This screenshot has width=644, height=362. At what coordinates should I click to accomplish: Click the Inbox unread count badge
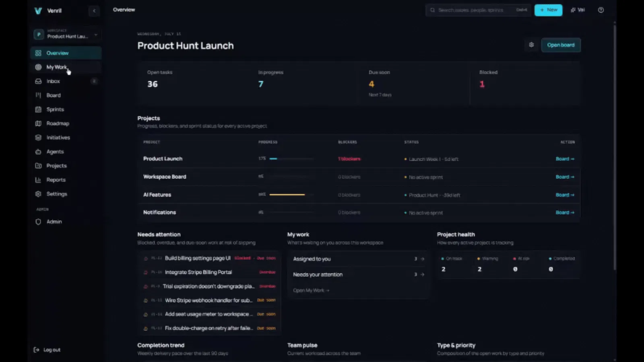94,81
